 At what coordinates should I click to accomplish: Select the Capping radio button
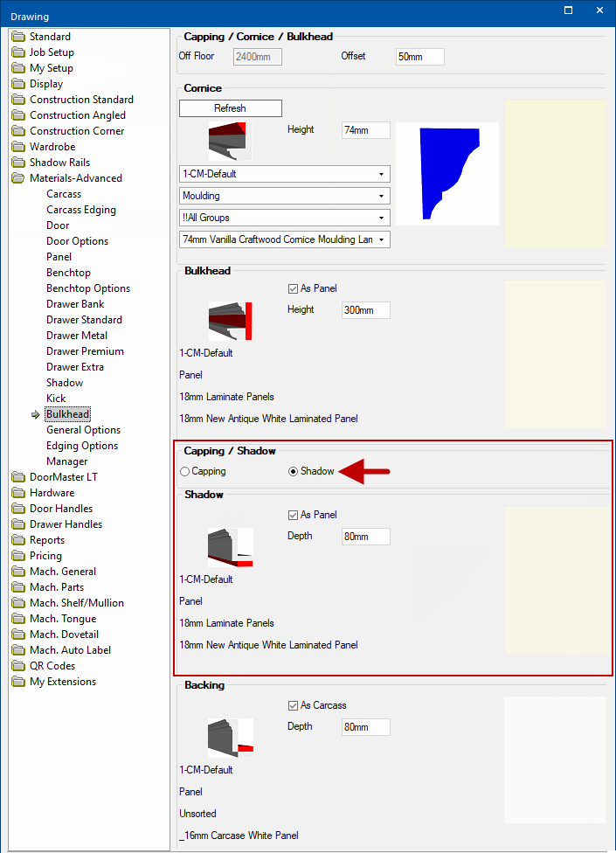click(x=184, y=472)
